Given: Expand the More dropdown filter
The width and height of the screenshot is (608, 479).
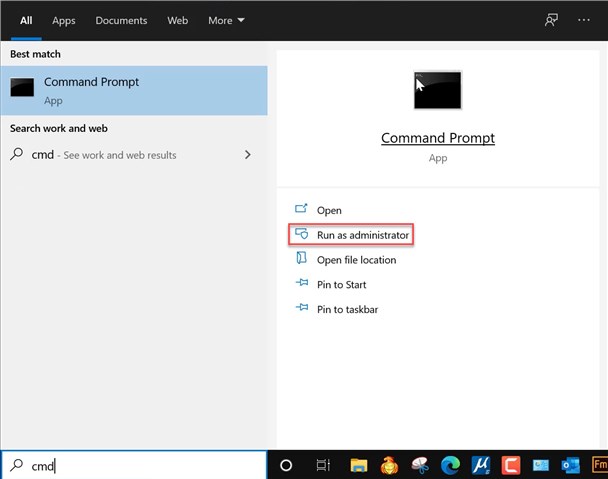Looking at the screenshot, I should point(226,21).
